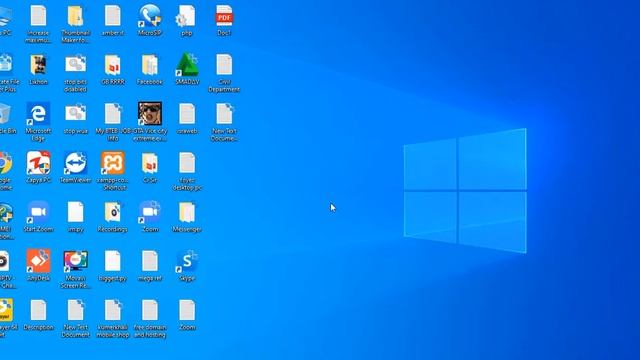Open the Civil Department document
Screen dimensions: 640x360
point(224,73)
